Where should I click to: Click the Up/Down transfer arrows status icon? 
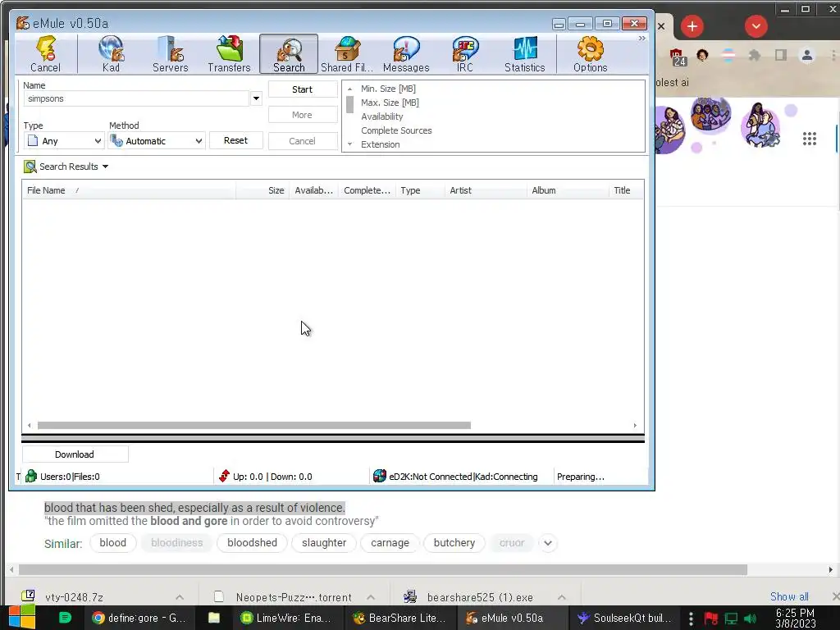click(x=224, y=477)
